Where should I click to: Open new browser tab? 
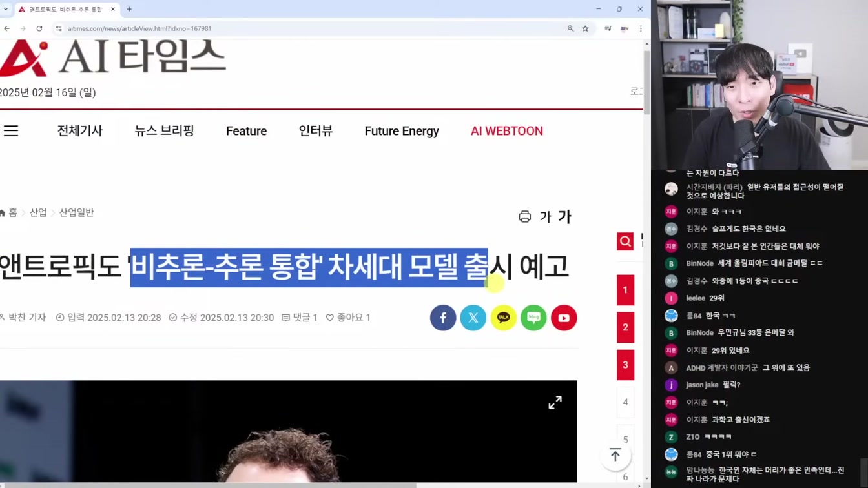pyautogui.click(x=129, y=9)
